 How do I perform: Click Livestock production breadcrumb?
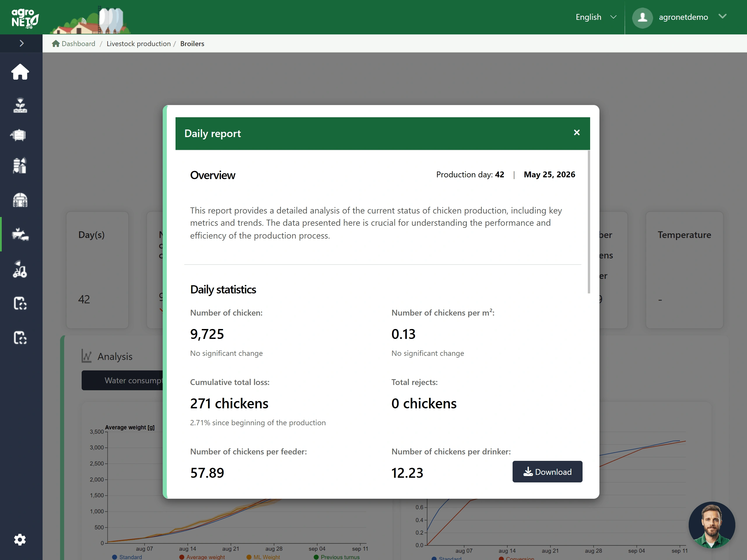coord(138,43)
